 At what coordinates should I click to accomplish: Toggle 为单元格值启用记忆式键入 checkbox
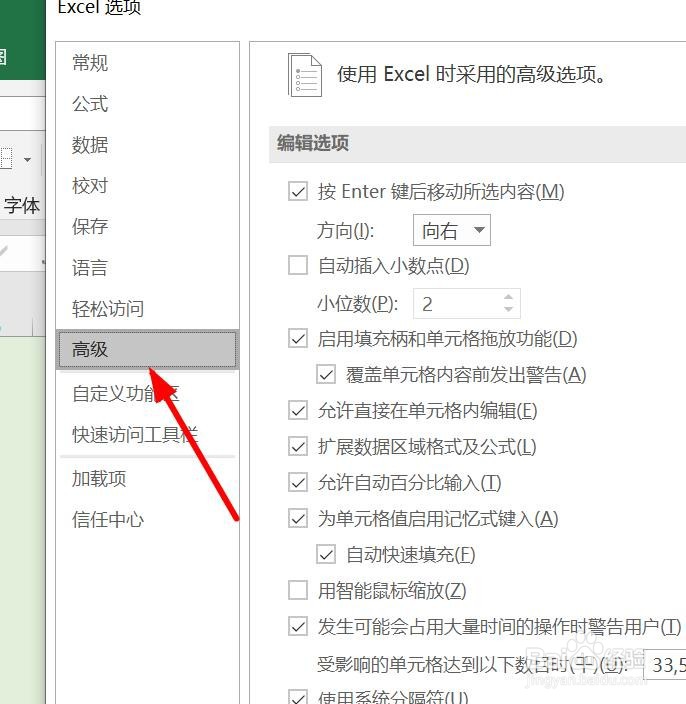[298, 519]
